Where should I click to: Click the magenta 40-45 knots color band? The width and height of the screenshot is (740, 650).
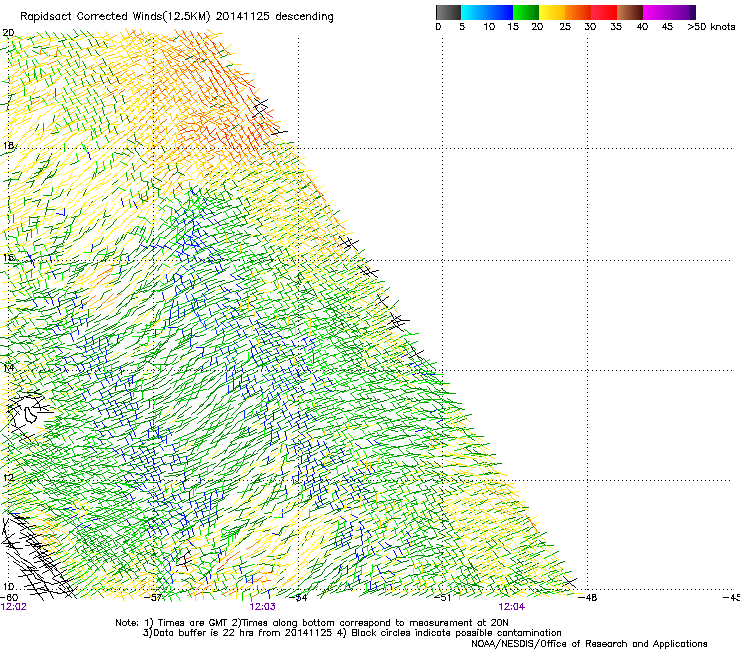656,12
